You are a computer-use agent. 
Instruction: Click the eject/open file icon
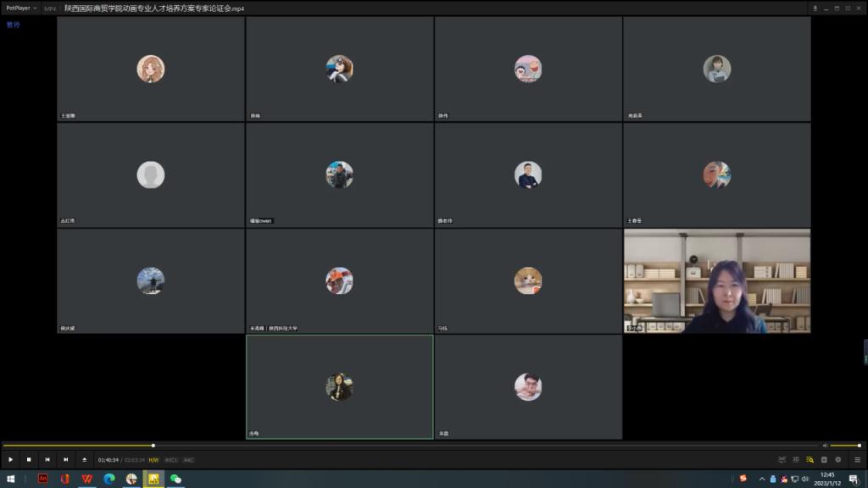tap(84, 459)
